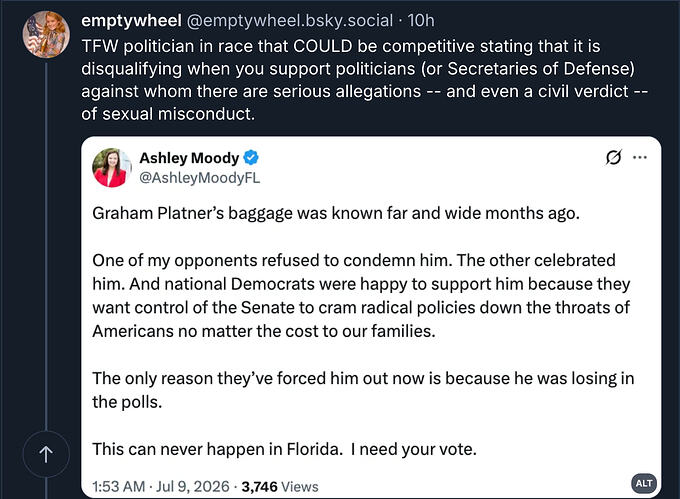Click the scroll-to-top arrow button
The image size is (680, 499).
point(46,454)
